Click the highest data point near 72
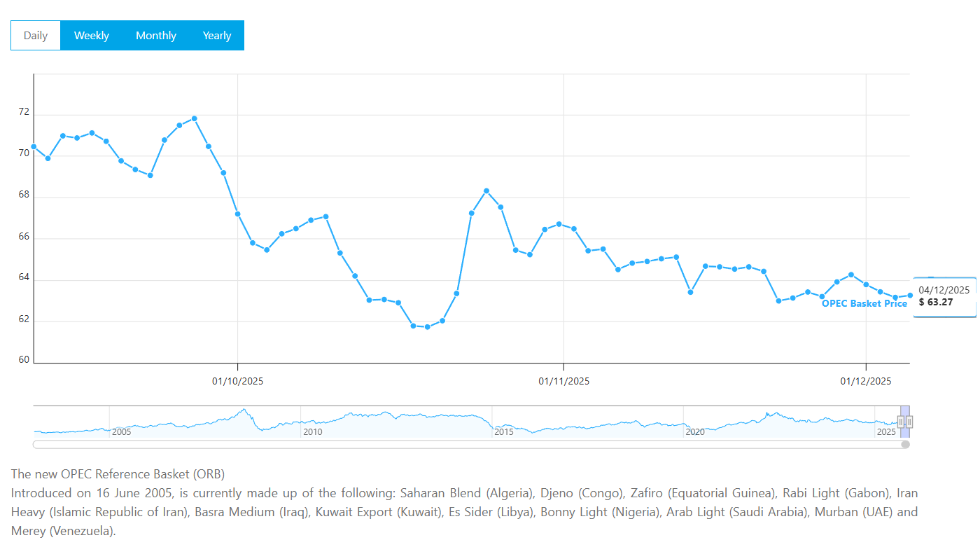 (194, 118)
